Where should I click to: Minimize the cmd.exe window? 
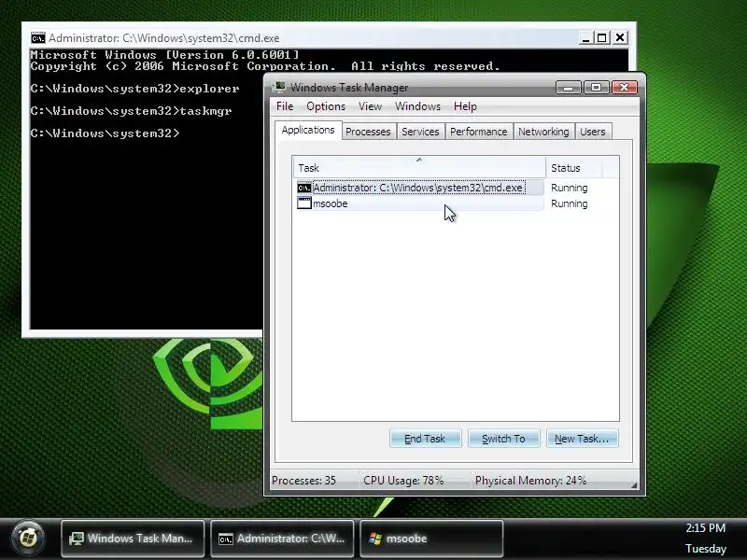point(586,38)
